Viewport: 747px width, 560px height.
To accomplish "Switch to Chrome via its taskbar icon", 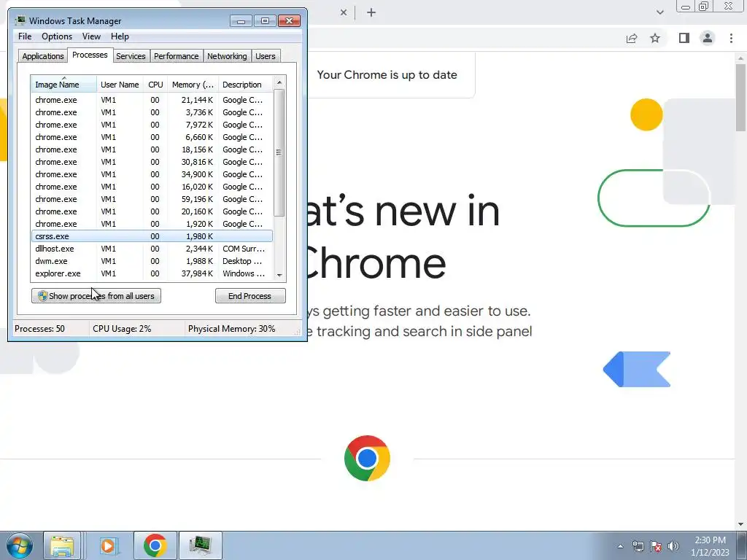I will (x=155, y=545).
